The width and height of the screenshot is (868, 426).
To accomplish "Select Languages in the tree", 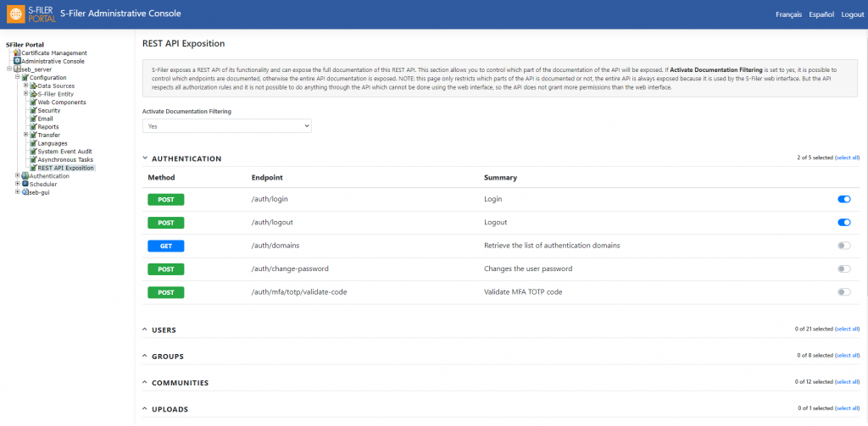I will click(53, 143).
